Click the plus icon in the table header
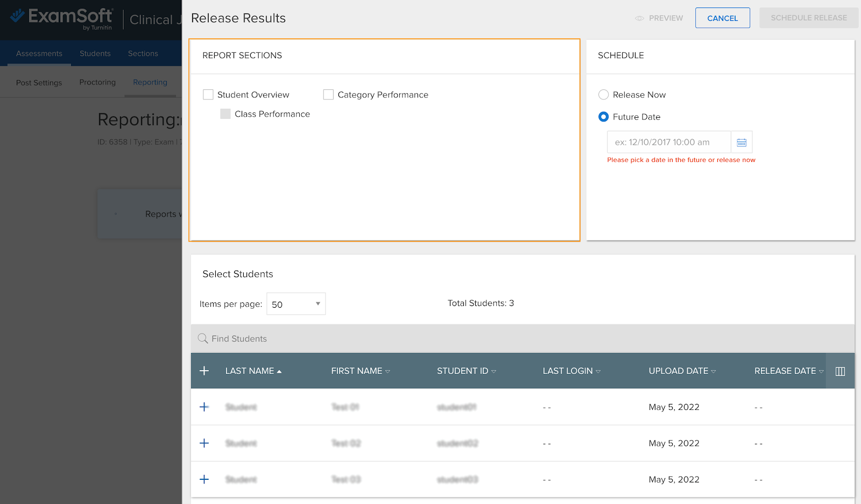 pyautogui.click(x=204, y=371)
